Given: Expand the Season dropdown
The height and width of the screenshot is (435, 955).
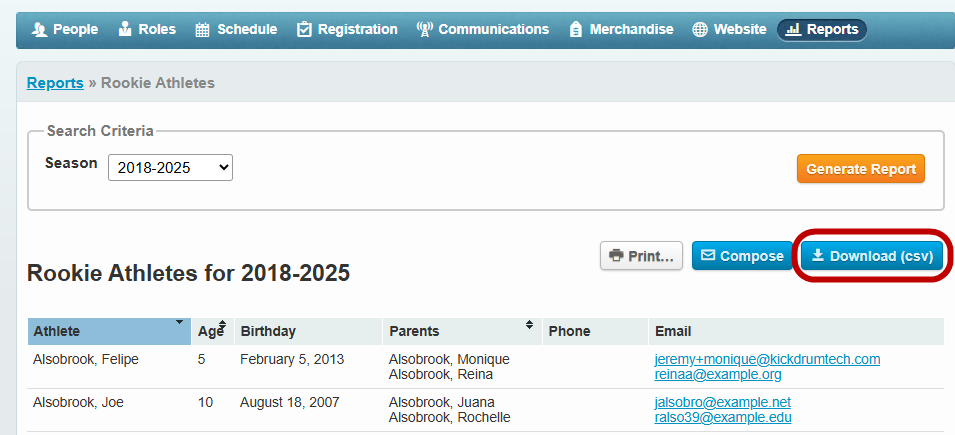Looking at the screenshot, I should 170,168.
